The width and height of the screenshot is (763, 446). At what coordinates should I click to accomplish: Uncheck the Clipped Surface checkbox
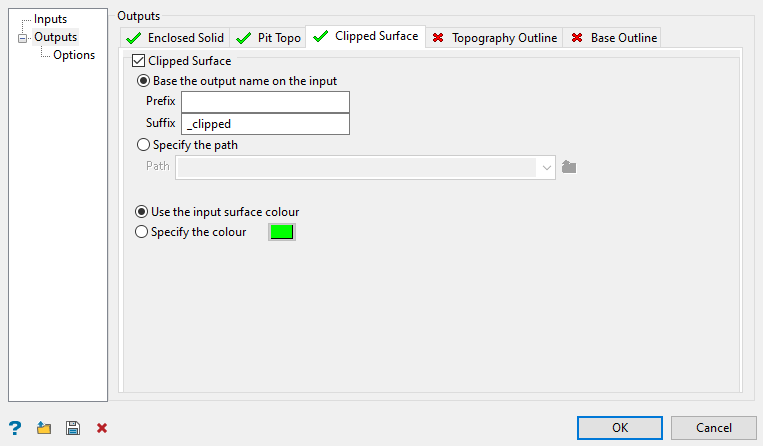pos(140,62)
